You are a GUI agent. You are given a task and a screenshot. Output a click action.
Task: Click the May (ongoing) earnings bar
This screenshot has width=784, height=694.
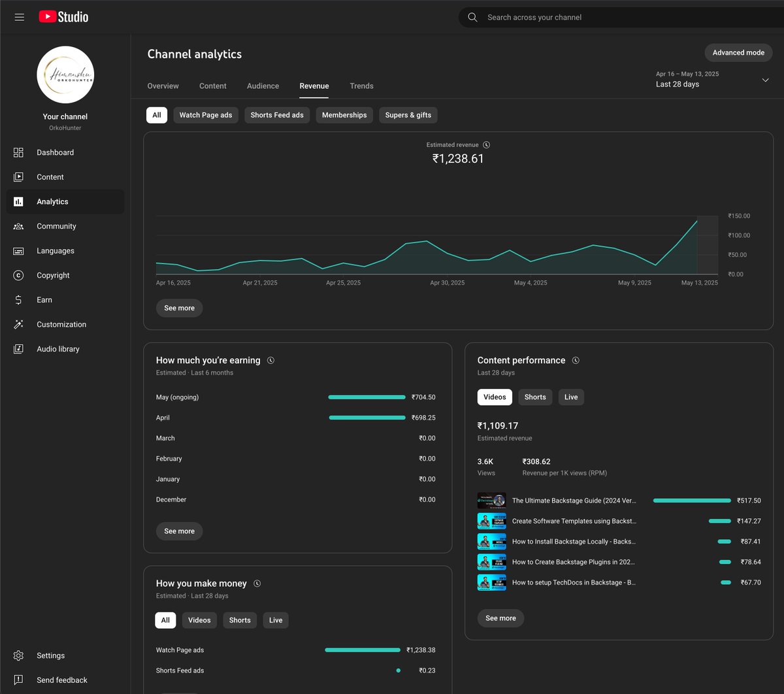pyautogui.click(x=367, y=397)
